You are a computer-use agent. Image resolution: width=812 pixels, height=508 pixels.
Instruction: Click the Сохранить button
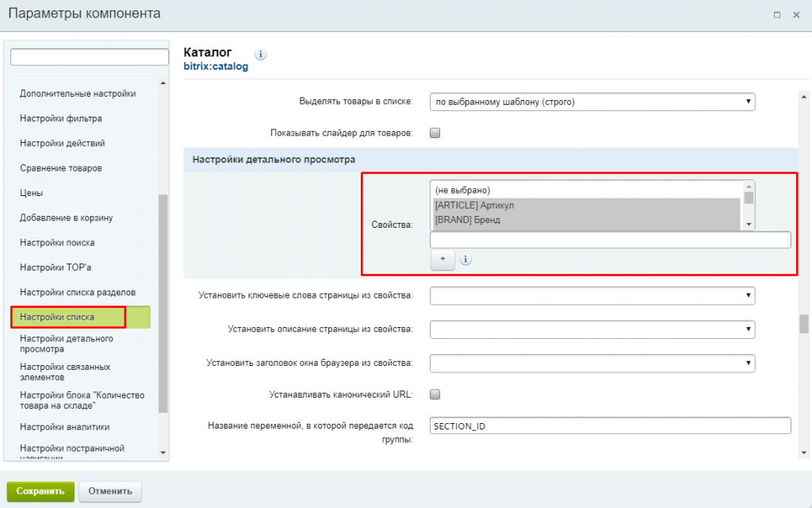click(40, 491)
